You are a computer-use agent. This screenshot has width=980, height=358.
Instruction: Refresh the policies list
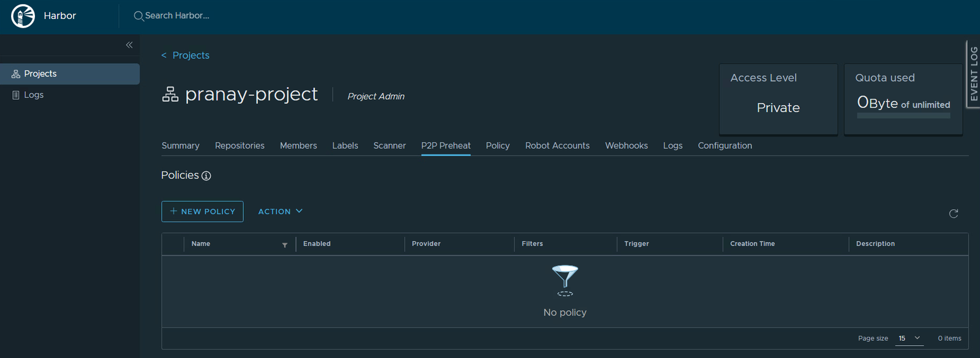pyautogui.click(x=954, y=214)
